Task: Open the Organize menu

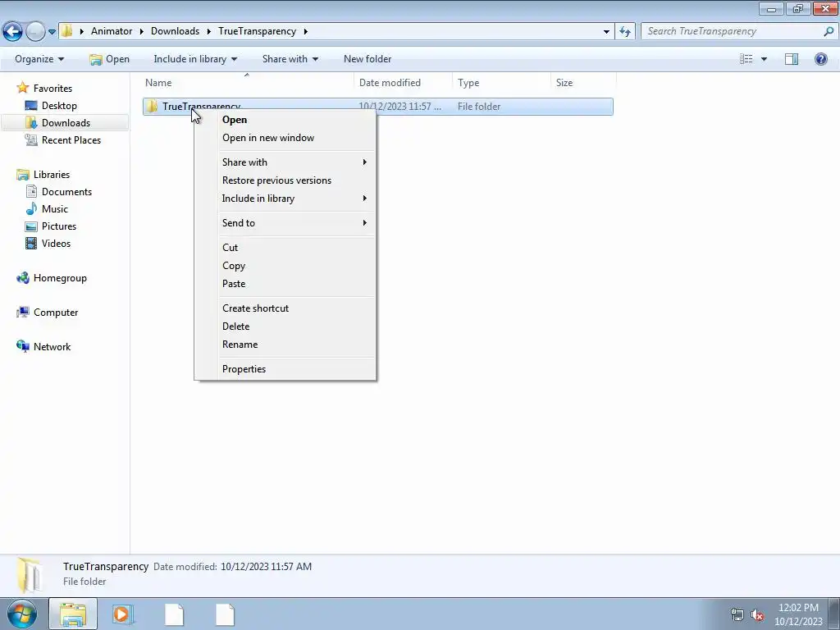Action: point(39,59)
